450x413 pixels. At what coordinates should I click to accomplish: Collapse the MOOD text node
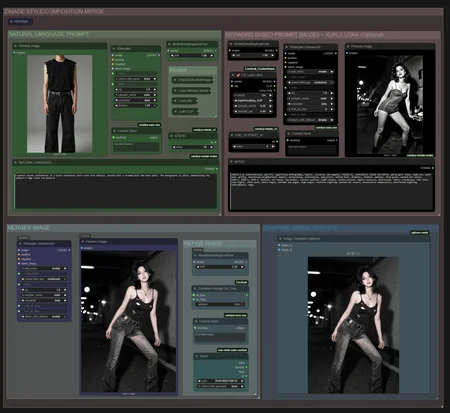pos(232,162)
